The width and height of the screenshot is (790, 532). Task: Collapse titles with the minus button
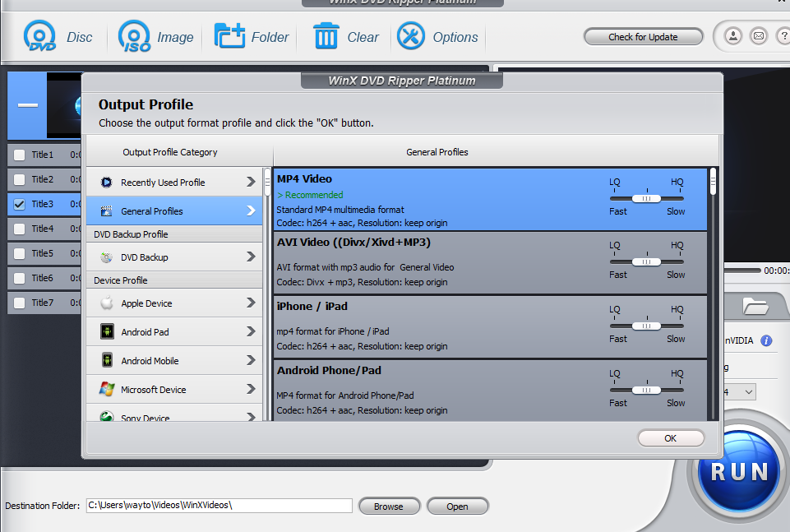point(28,105)
